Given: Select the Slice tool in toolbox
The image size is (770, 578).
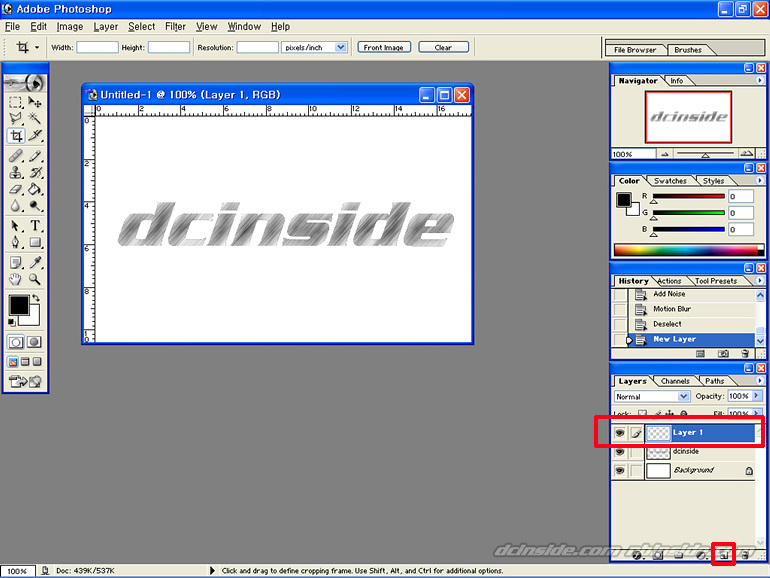Looking at the screenshot, I should click(x=34, y=136).
